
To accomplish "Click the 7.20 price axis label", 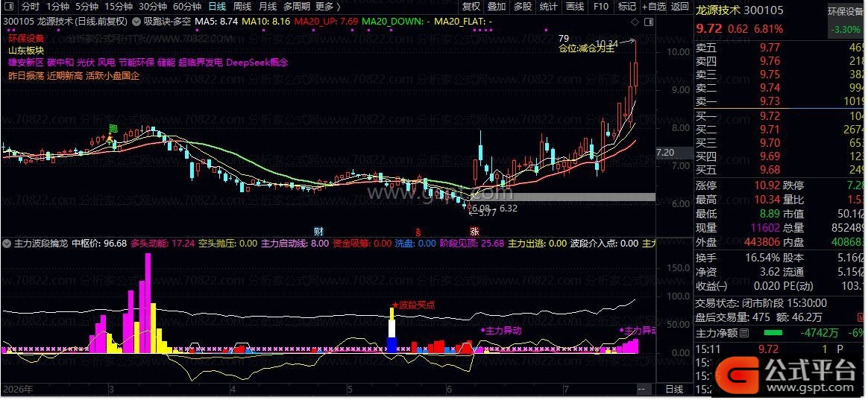I will click(x=664, y=152).
